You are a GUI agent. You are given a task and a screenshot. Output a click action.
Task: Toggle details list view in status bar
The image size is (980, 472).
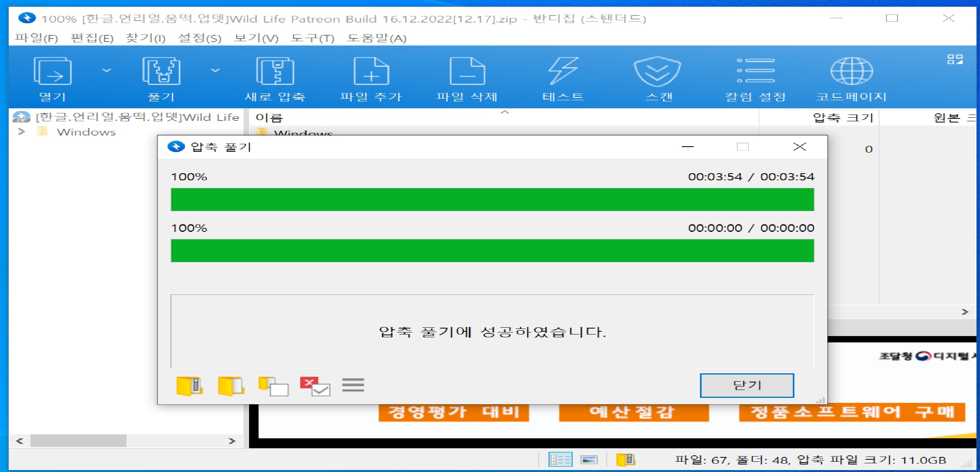pos(560,460)
